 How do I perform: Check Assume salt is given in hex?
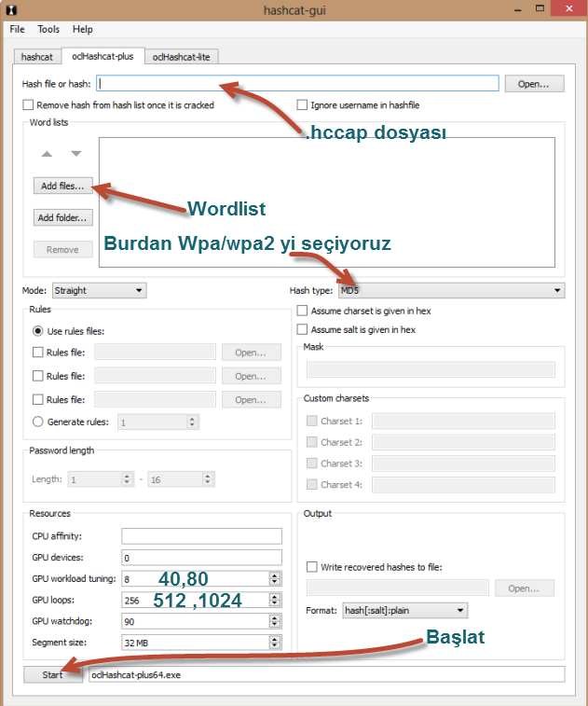pos(302,329)
